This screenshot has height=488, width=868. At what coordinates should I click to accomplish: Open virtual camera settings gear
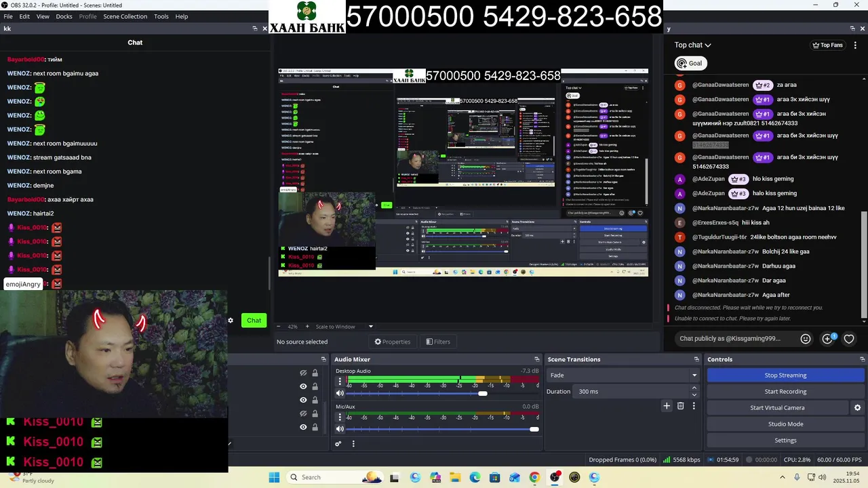[x=857, y=408]
